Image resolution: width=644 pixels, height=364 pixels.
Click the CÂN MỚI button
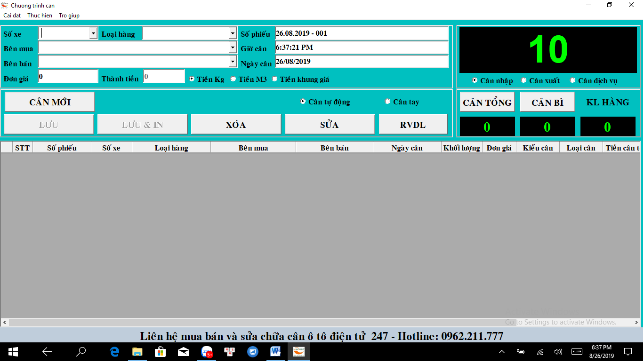50,102
